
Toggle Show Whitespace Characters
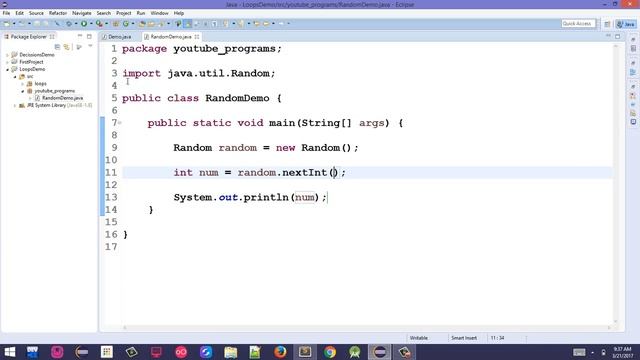[214, 24]
